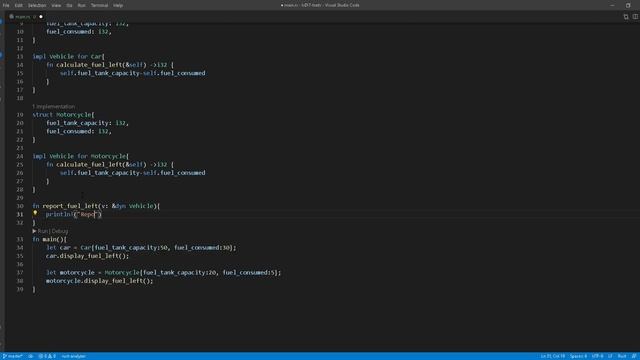Click the UTF-8 encoding indicator

click(597, 356)
